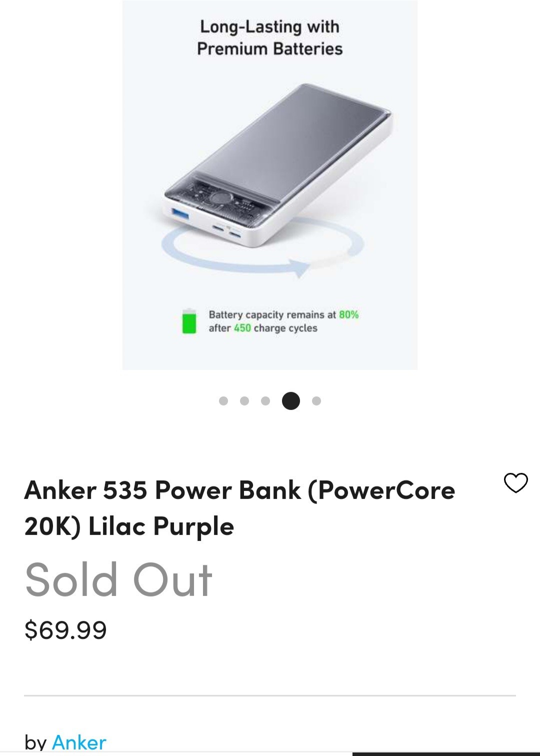The height and width of the screenshot is (756, 540).
Task: Jump to the last carousel dot
Action: 316,401
